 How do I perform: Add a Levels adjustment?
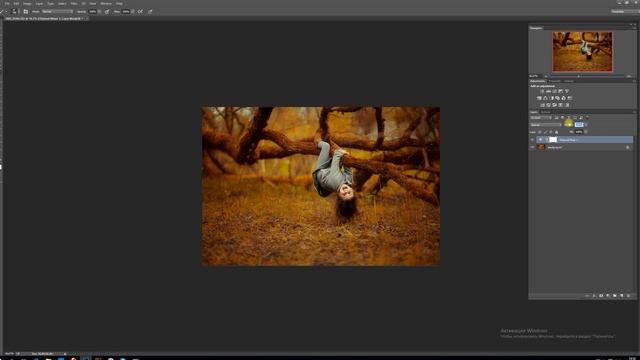(x=548, y=91)
